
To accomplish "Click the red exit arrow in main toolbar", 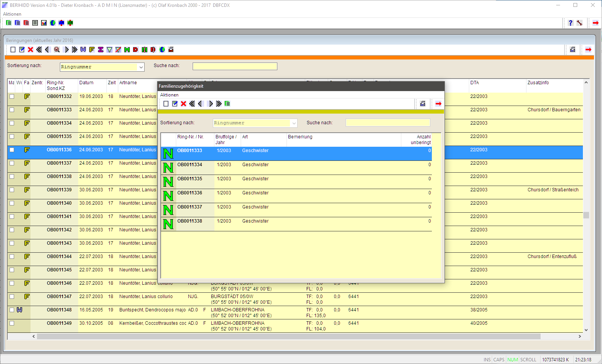I will pyautogui.click(x=596, y=23).
